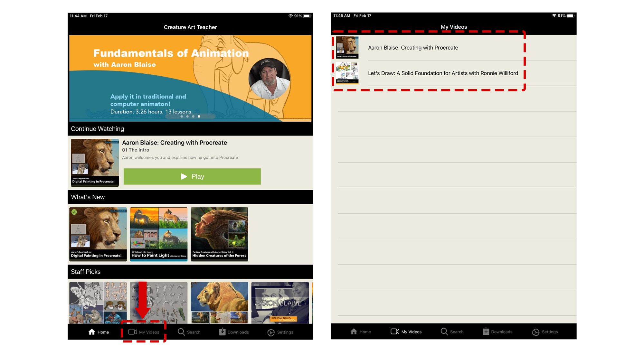Open the How to Paint Light course
The height and width of the screenshot is (355, 644).
tap(159, 234)
